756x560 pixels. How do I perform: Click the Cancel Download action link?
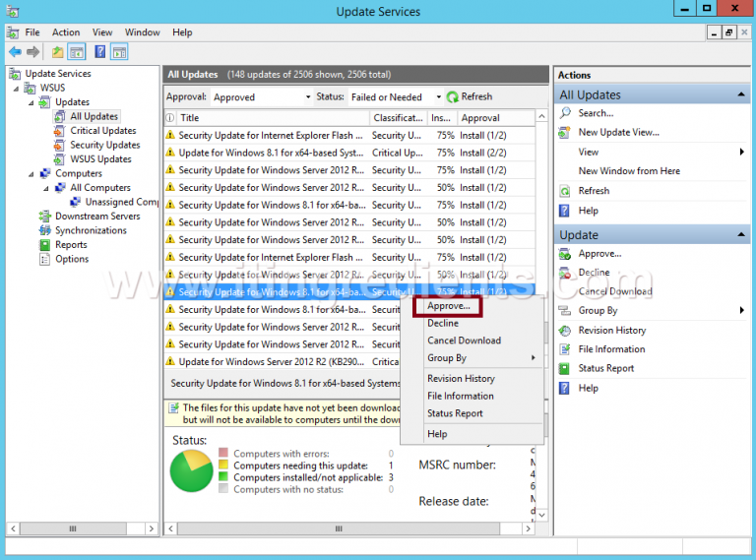(x=615, y=291)
